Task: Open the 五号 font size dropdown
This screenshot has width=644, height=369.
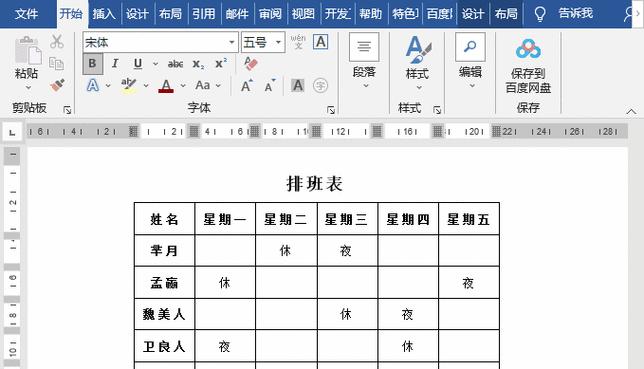Action: point(278,42)
